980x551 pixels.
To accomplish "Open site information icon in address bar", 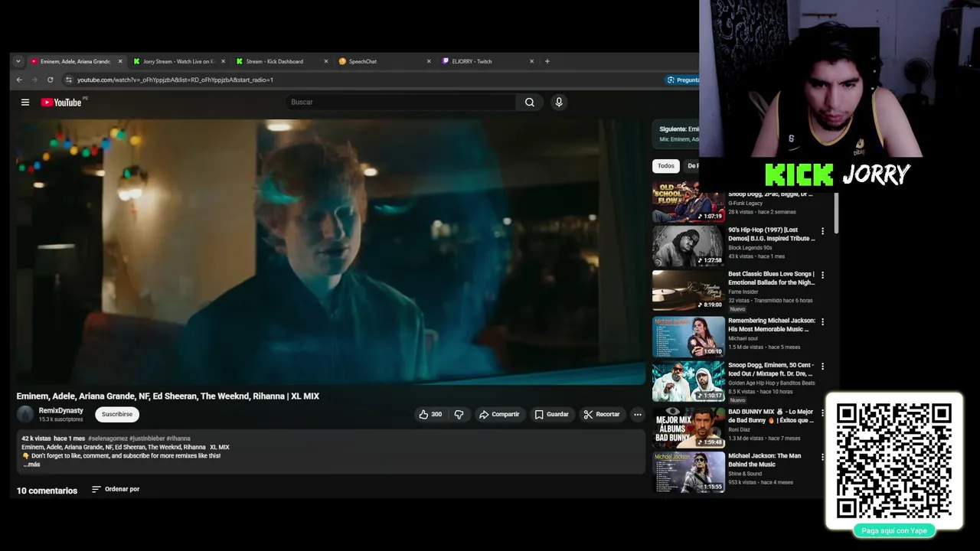I will (68, 80).
